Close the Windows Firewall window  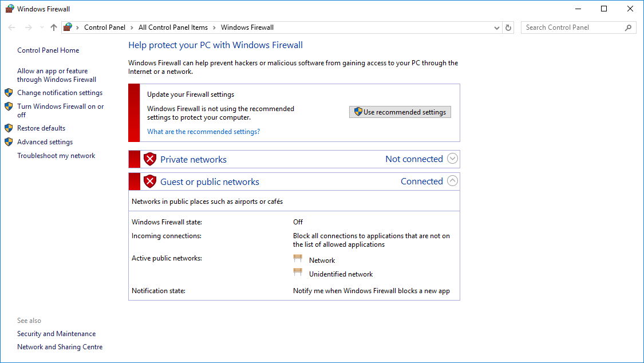click(630, 9)
